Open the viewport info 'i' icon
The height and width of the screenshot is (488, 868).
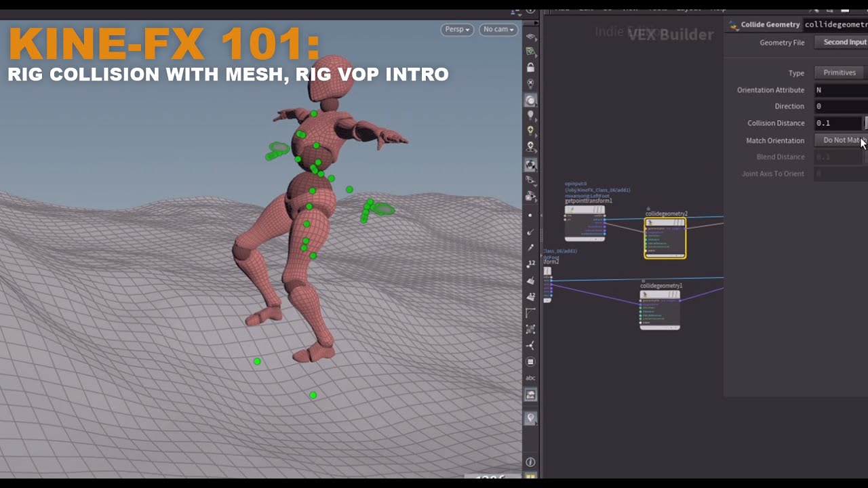click(x=531, y=462)
